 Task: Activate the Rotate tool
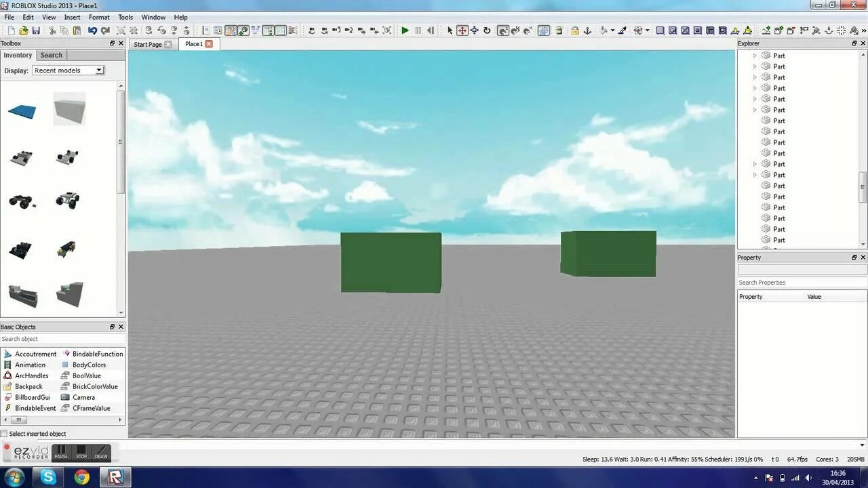click(x=487, y=30)
